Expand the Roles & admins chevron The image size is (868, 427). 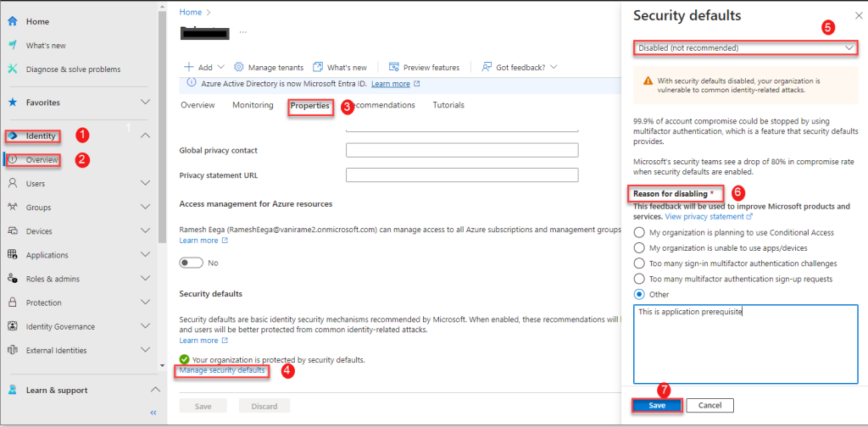(146, 279)
